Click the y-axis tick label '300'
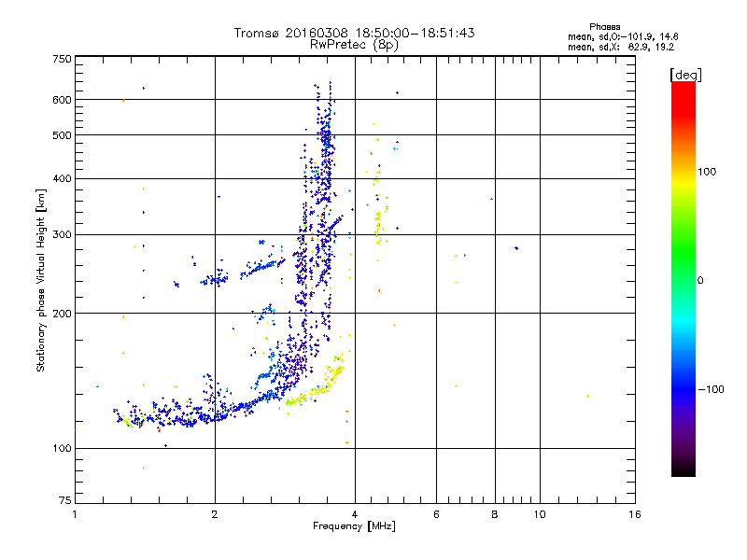747x560 pixels. 63,235
